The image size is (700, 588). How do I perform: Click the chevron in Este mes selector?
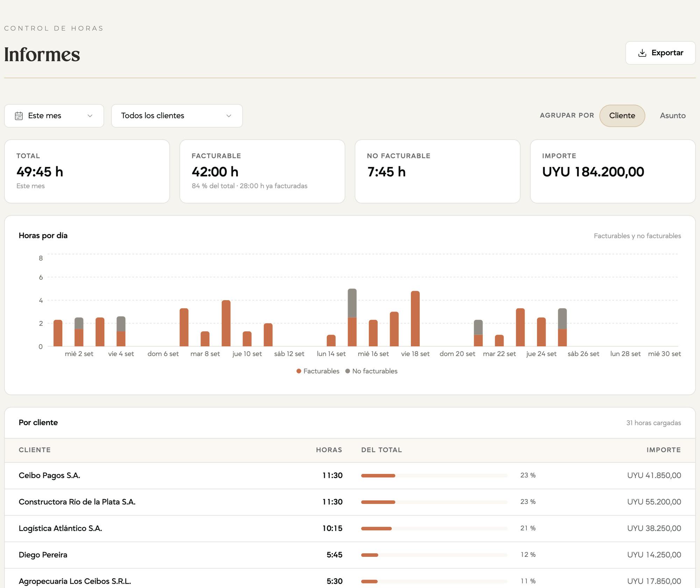click(90, 116)
